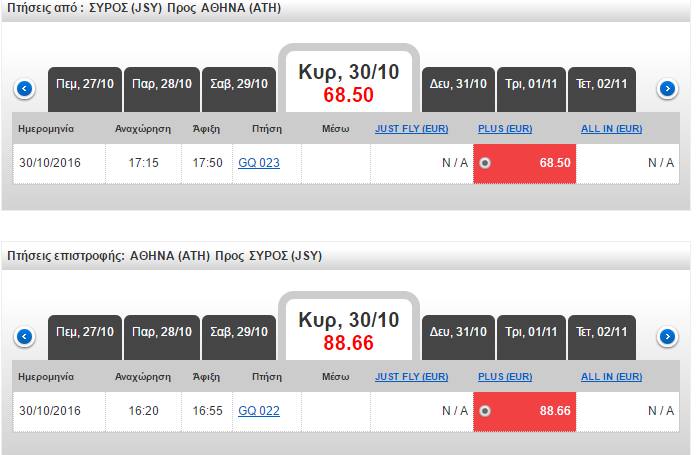This screenshot has height=455, width=699.
Task: Select the 88.66 PLUS fare radio button
Action: pyautogui.click(x=485, y=410)
